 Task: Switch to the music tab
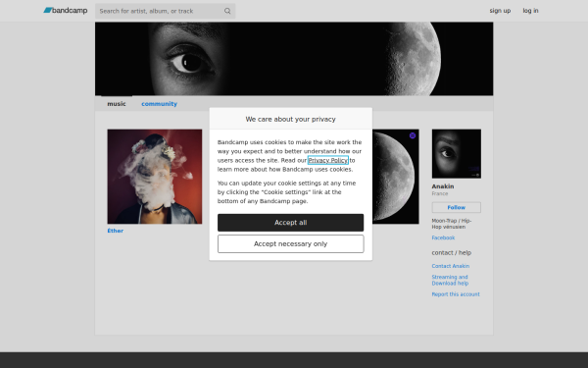pos(117,104)
